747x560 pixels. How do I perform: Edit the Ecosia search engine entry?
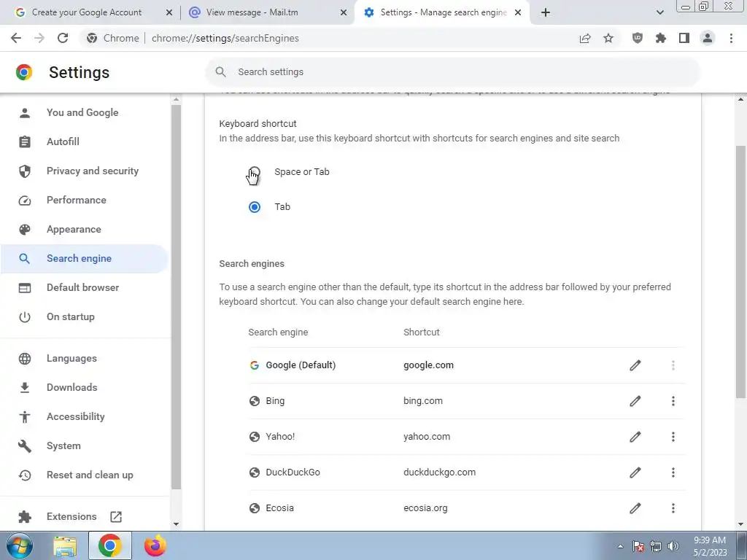[x=635, y=508]
